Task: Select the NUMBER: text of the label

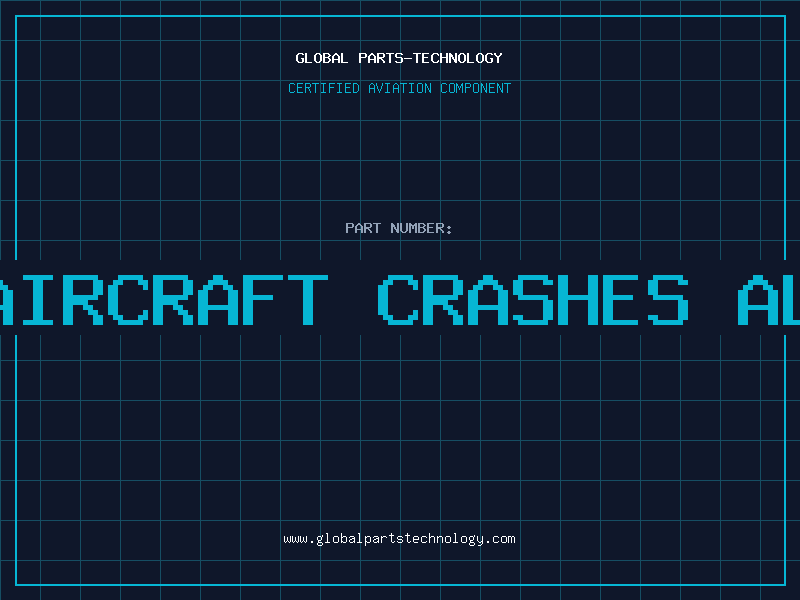Action: click(421, 228)
